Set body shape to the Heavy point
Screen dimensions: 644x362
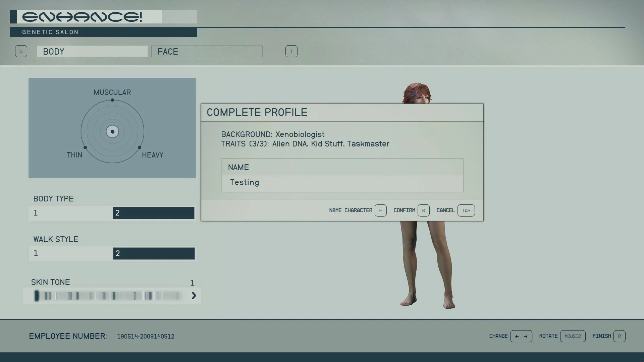tap(140, 147)
